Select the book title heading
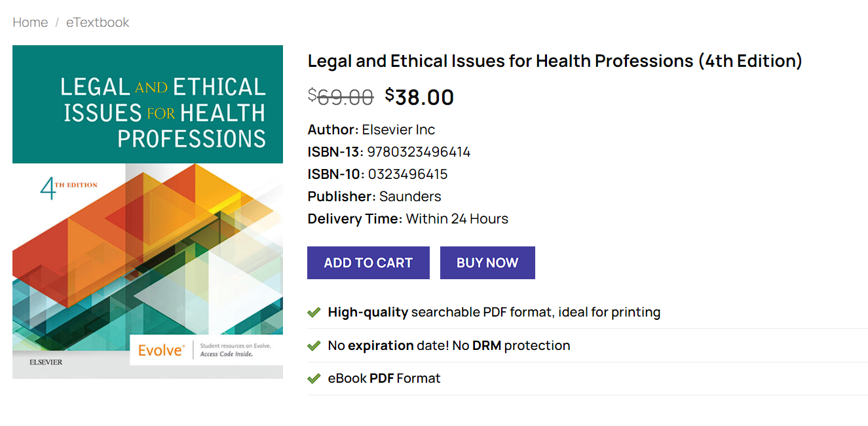Image resolution: width=868 pixels, height=426 pixels. pyautogui.click(x=554, y=60)
